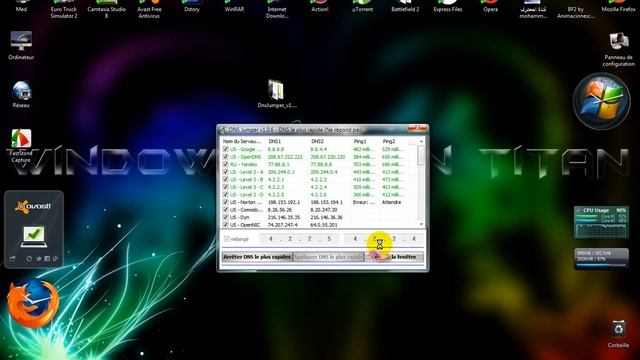Uncheck the US - Norton checkbox
The height and width of the screenshot is (360, 640).
[225, 202]
